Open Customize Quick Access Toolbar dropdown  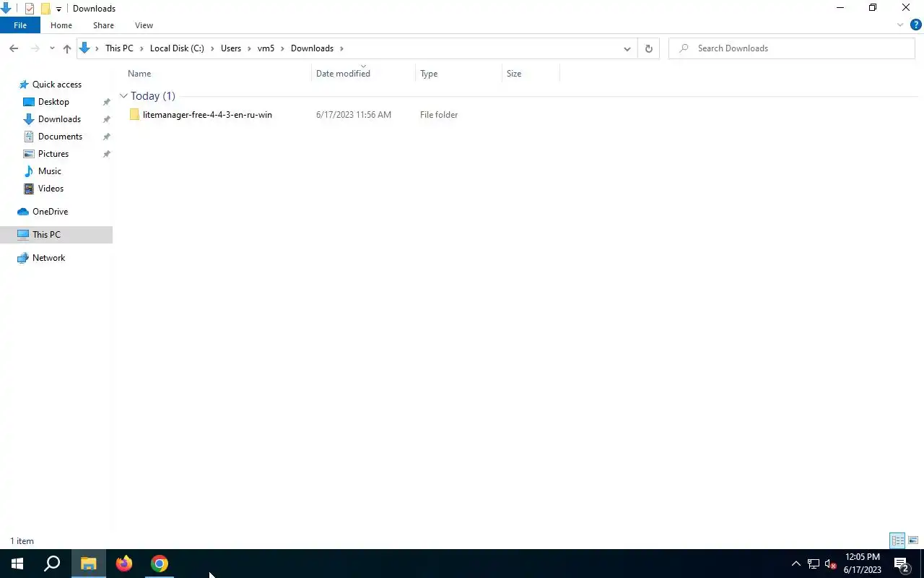click(58, 9)
